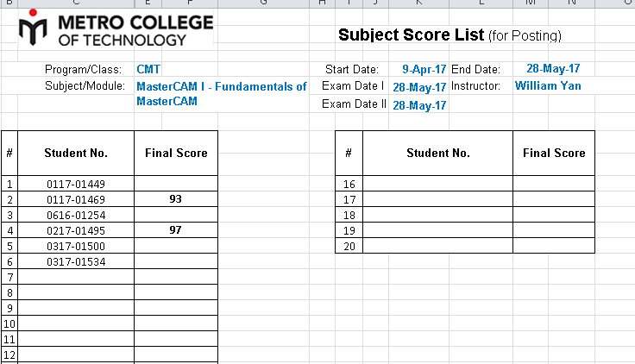The width and height of the screenshot is (635, 364).
Task: Select student number 0616-01254
Action: pyautogui.click(x=76, y=215)
